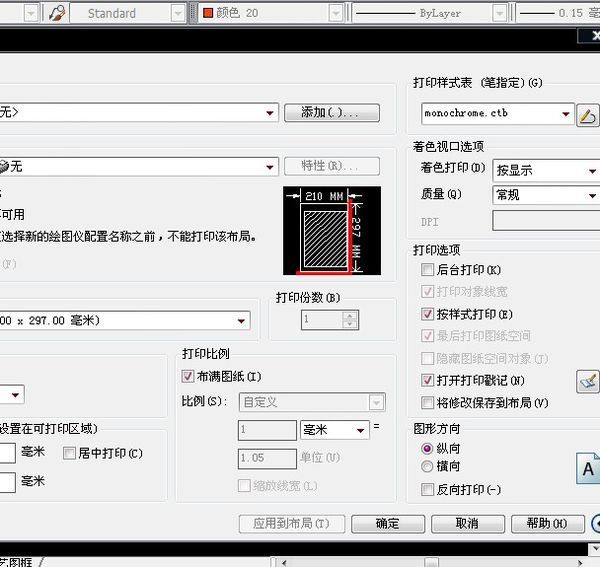Viewport: 600px width, 567px height.
Task: Click the collapse dialog arrow icon beside 帮助
Action: pos(596,523)
